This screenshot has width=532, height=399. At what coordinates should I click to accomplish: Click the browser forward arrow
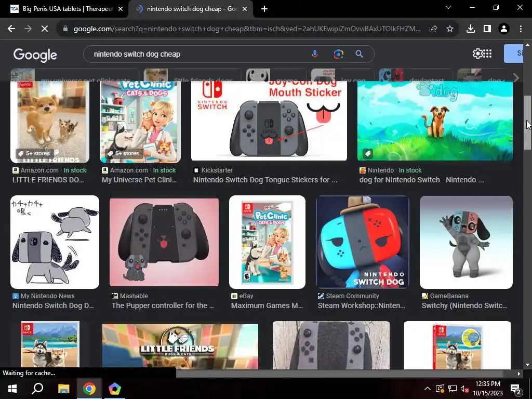(28, 29)
